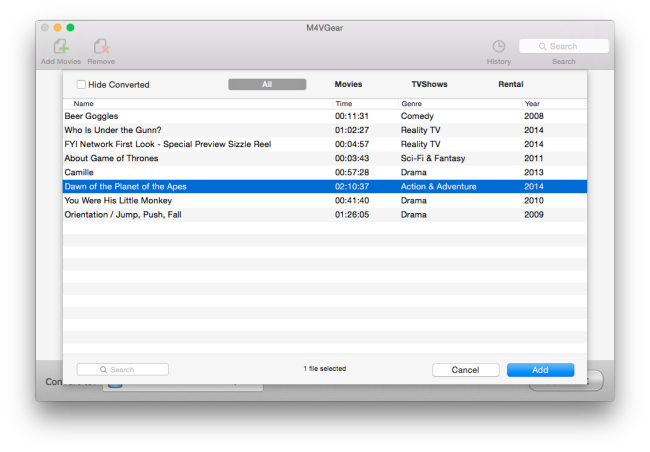Viewport: 650px width, 452px height.
Task: Select About Game of Thrones row
Action: click(x=325, y=158)
